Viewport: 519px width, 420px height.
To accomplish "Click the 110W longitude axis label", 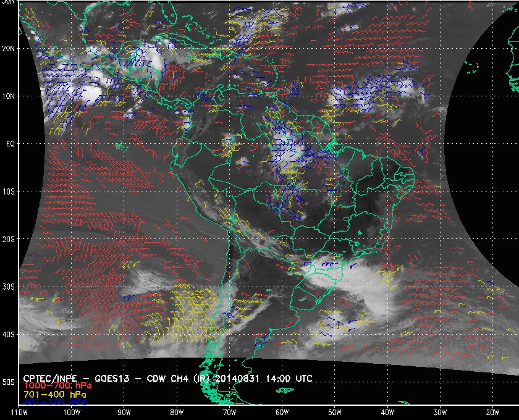I will [19, 413].
